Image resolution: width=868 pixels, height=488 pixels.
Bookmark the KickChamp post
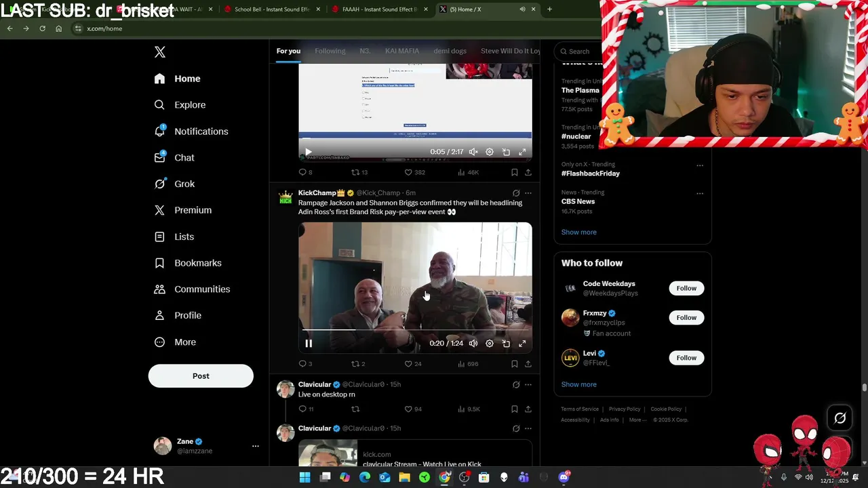point(515,364)
